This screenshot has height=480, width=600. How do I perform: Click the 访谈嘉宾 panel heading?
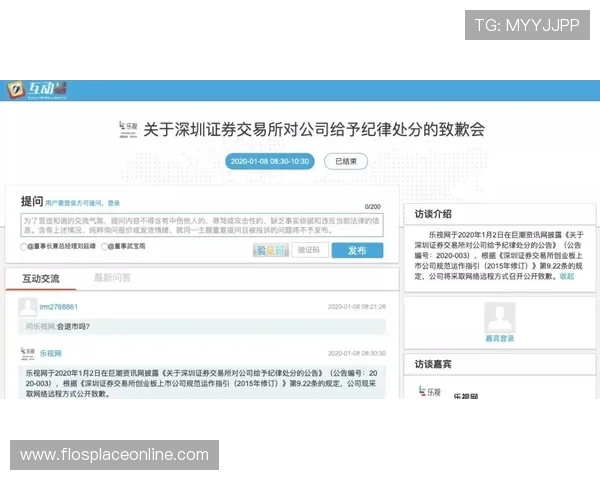[433, 364]
